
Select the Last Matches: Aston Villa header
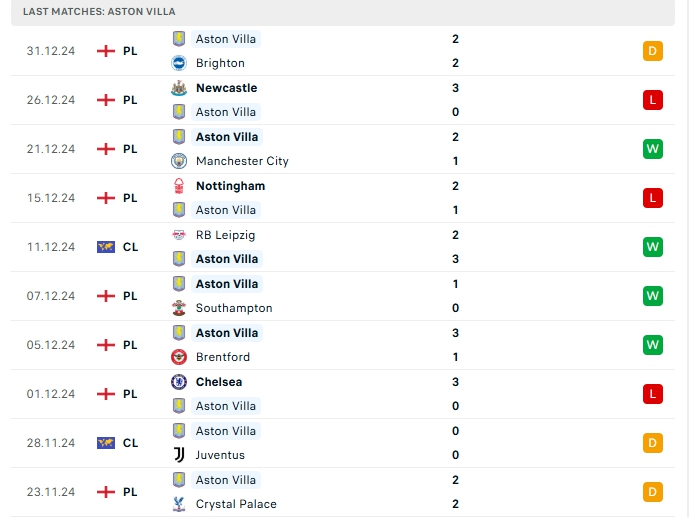tap(99, 11)
